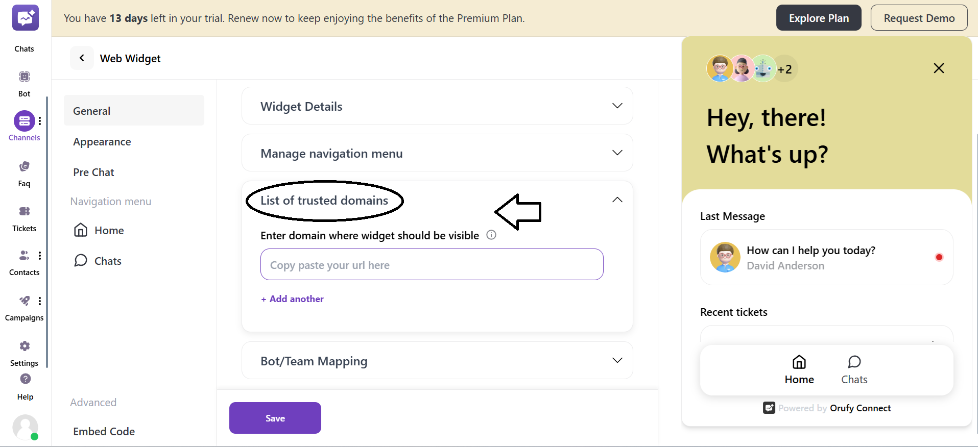The height and width of the screenshot is (447, 980).
Task: Close the widget preview with X
Action: click(939, 68)
